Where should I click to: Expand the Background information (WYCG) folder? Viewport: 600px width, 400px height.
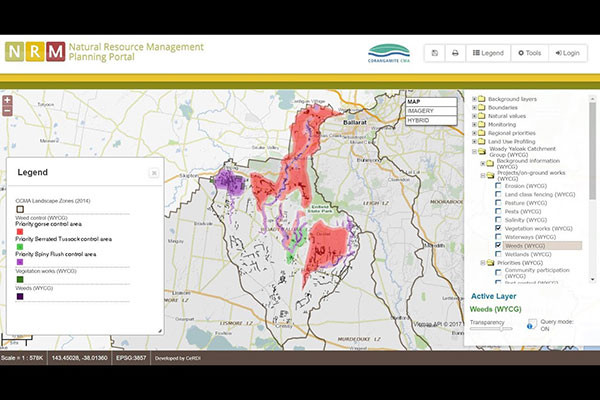pos(483,163)
